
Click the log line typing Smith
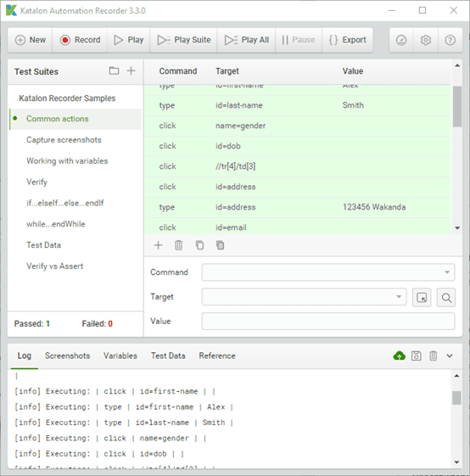point(124,423)
